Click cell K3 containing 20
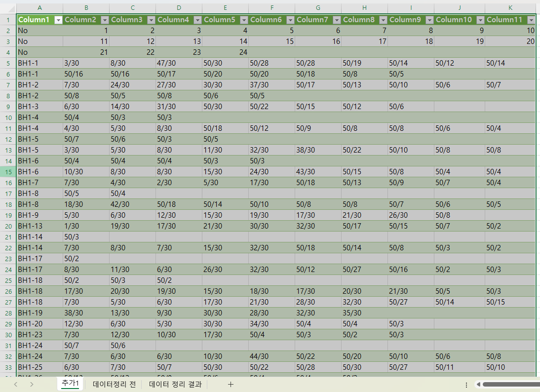The width and height of the screenshot is (540, 392). pos(510,41)
